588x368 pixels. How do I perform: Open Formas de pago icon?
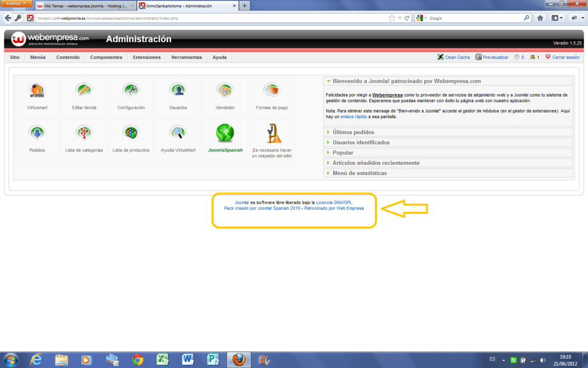[272, 90]
